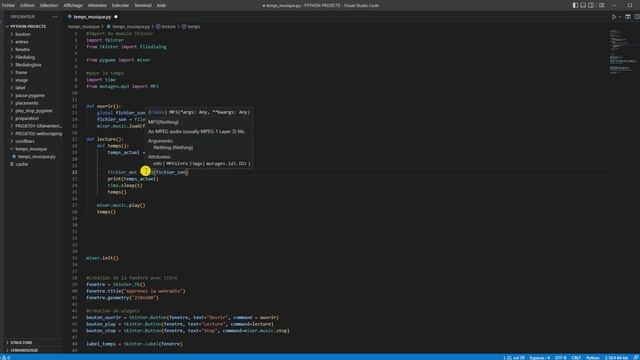Change end of line sequence CRLF
This screenshot has width=640, height=360.
(576, 358)
